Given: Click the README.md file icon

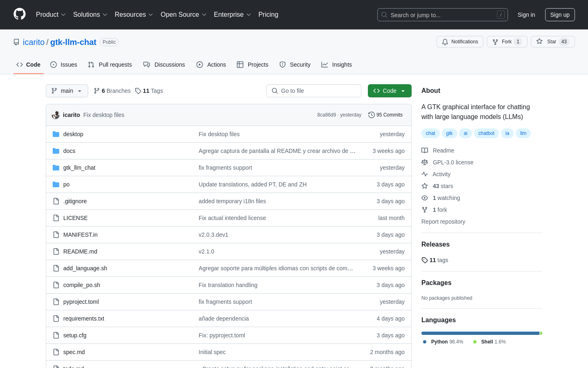Looking at the screenshot, I should (56, 251).
